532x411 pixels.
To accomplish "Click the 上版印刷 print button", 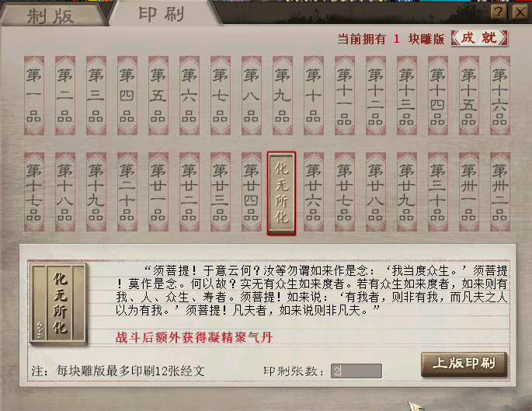I will pos(464,364).
